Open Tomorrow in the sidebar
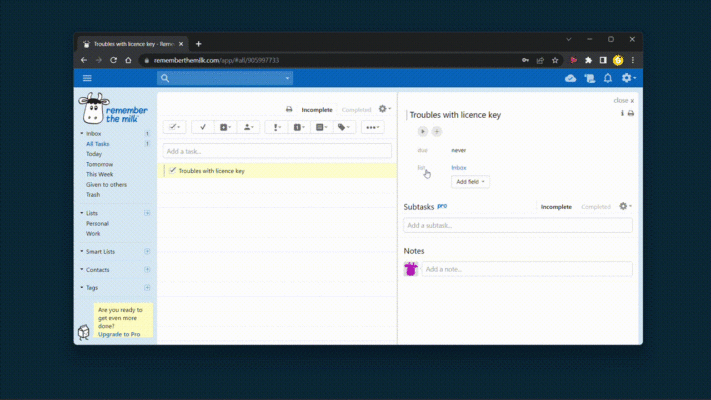 99,164
